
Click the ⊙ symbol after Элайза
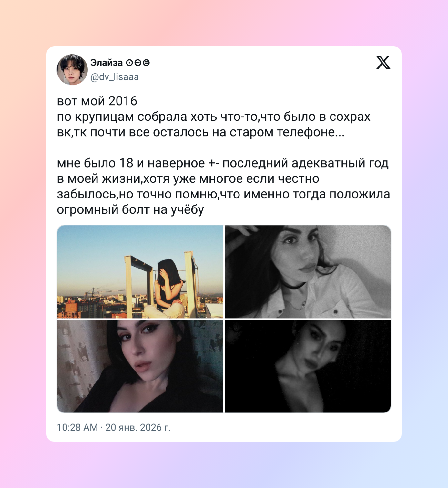pos(129,63)
